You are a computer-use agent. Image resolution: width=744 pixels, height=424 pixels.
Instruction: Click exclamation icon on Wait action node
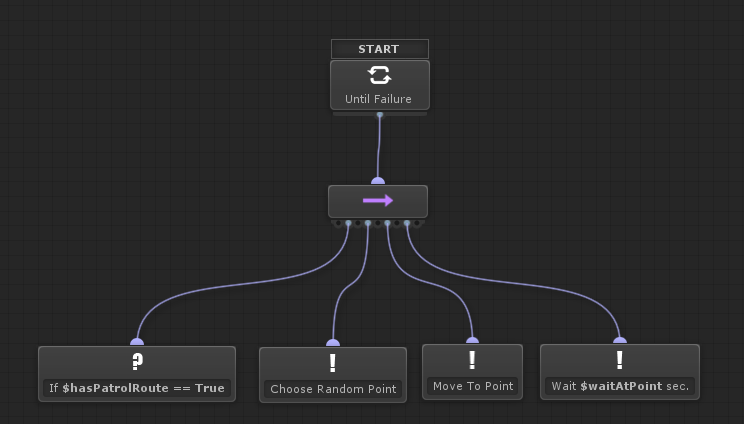click(620, 360)
